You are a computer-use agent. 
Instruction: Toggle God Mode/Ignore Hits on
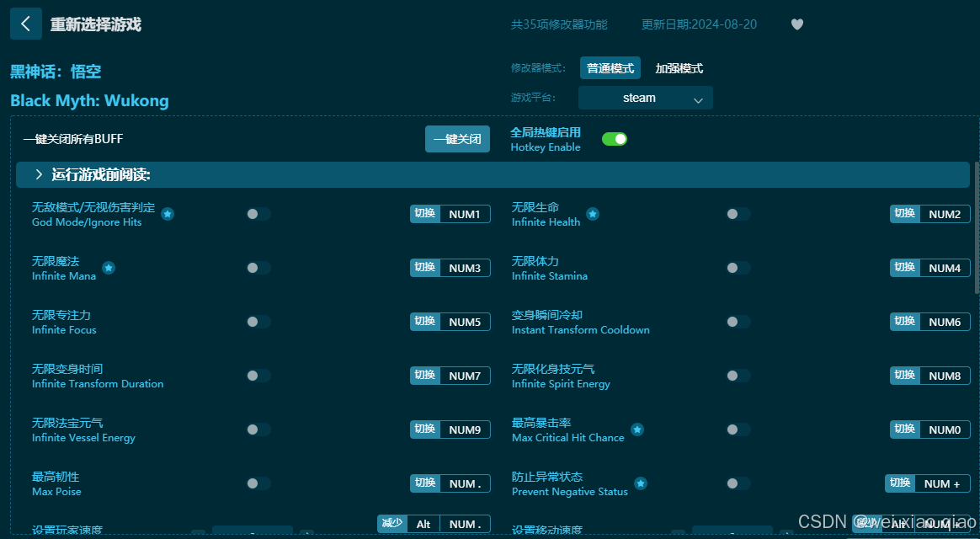[258, 214]
